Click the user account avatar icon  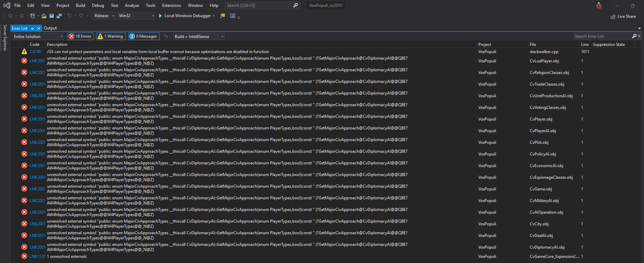coord(599,5)
